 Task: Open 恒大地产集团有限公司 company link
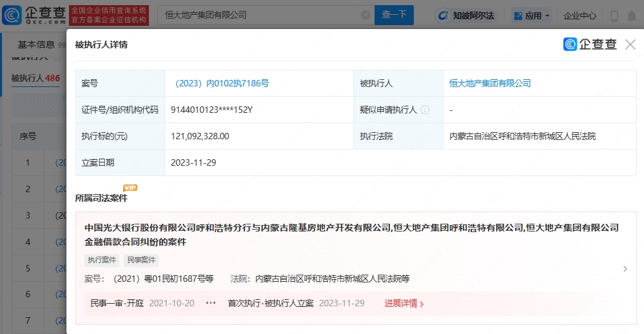pos(490,83)
